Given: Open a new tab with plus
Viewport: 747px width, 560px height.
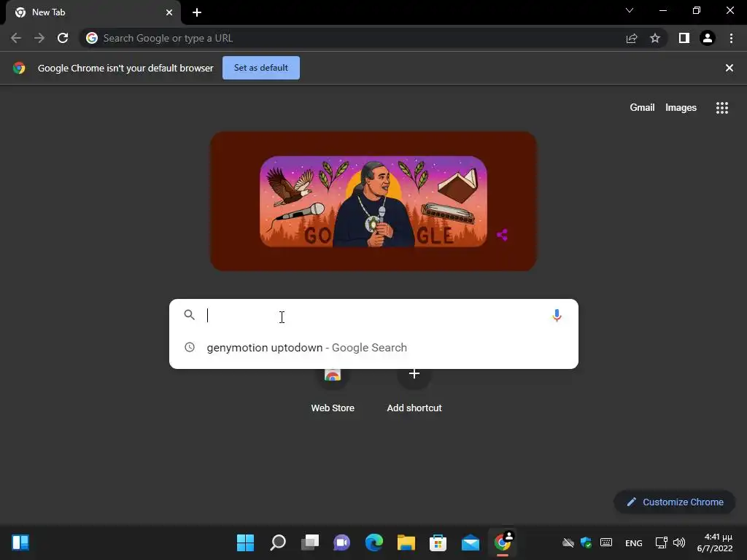Looking at the screenshot, I should coord(197,12).
